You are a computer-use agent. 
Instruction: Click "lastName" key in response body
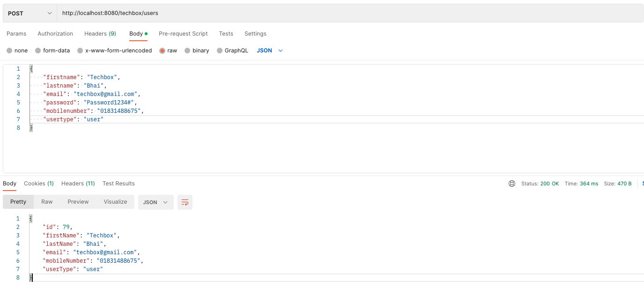pos(59,244)
